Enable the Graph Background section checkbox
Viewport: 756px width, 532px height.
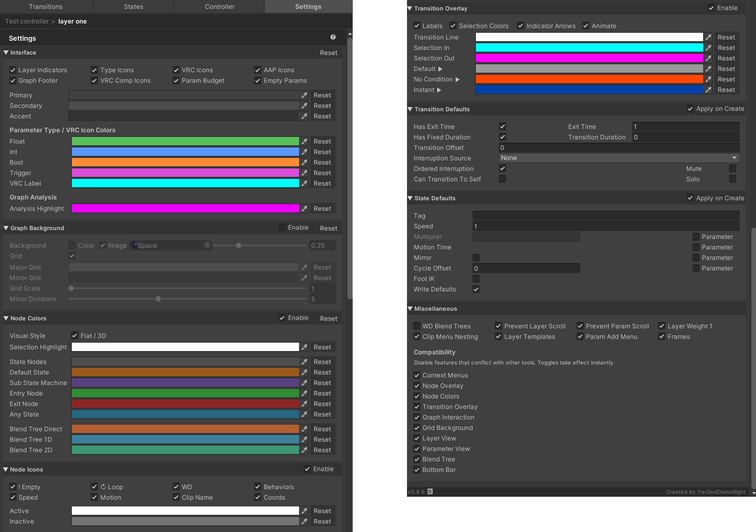pyautogui.click(x=282, y=228)
